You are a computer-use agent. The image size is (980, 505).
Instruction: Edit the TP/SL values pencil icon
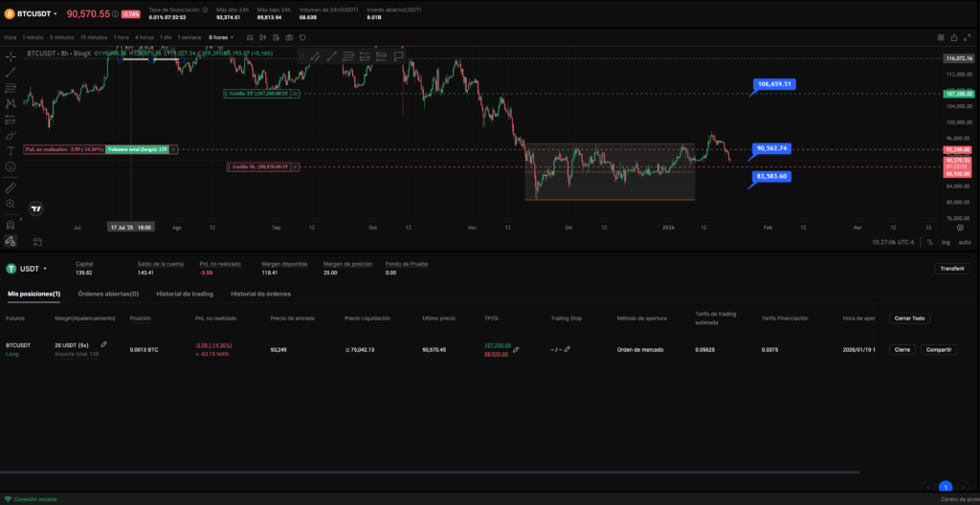pos(516,350)
